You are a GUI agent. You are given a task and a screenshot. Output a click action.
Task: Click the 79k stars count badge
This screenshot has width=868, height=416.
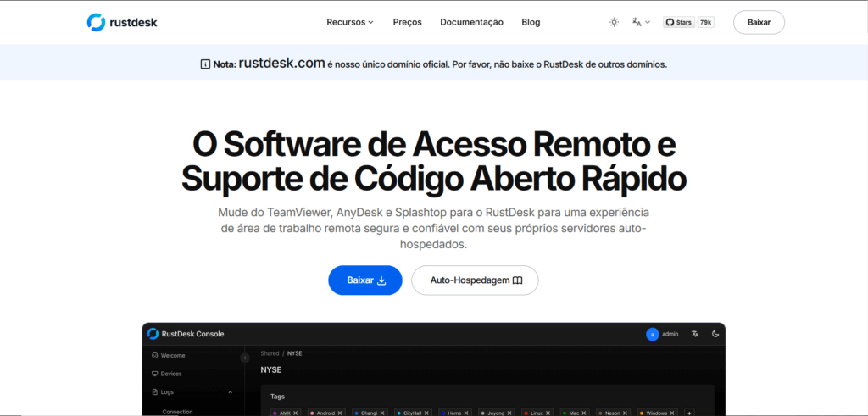coord(705,23)
